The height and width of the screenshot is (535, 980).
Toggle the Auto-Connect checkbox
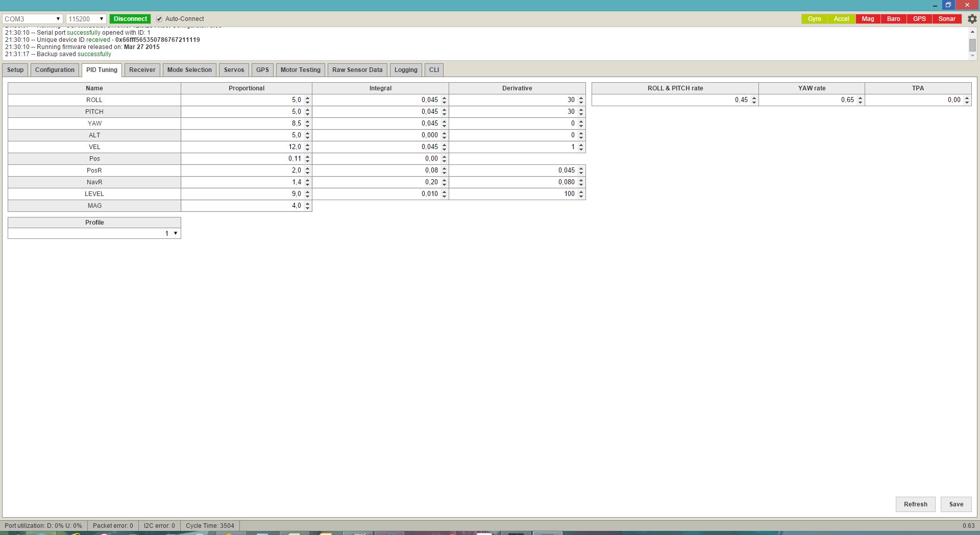(x=159, y=19)
